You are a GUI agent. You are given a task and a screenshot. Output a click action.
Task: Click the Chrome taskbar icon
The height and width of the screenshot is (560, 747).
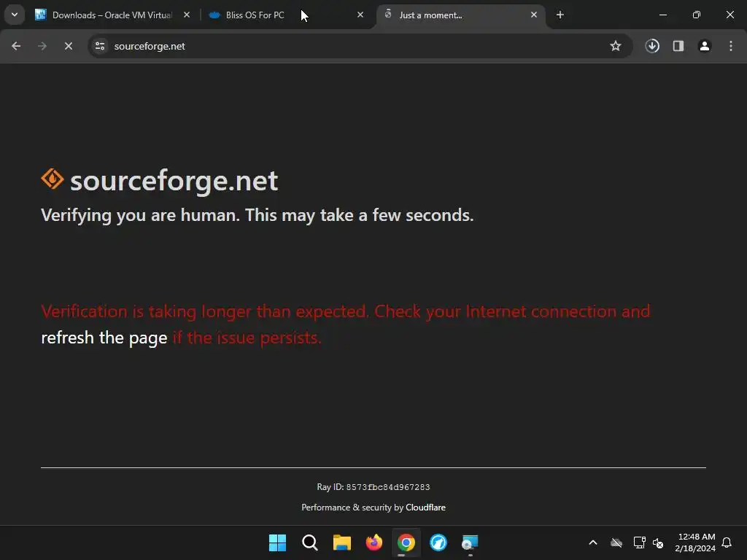[x=406, y=542]
